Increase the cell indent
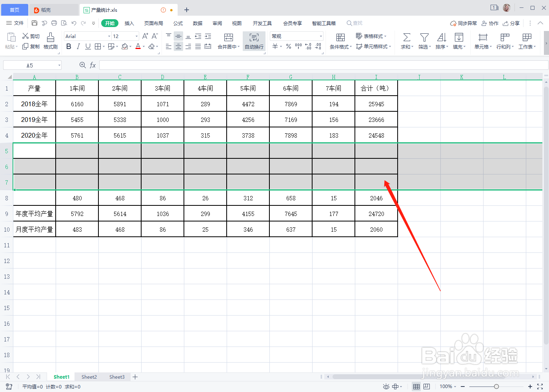The image size is (549, 392). (x=208, y=36)
